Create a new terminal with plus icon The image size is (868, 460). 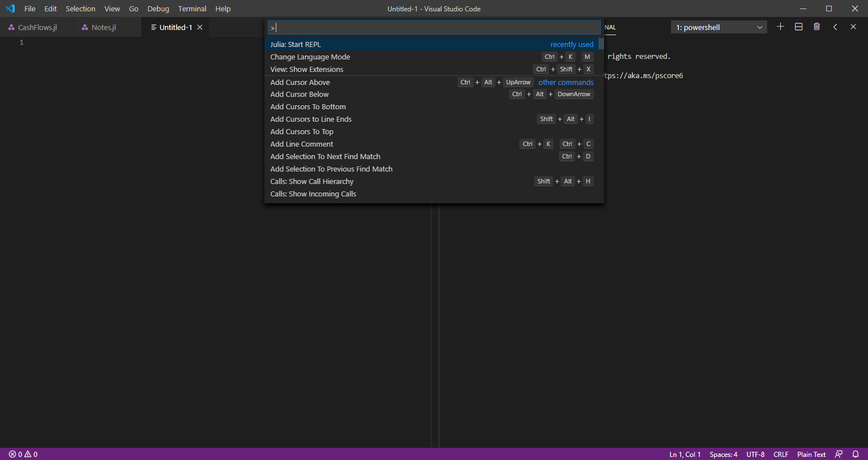[780, 27]
